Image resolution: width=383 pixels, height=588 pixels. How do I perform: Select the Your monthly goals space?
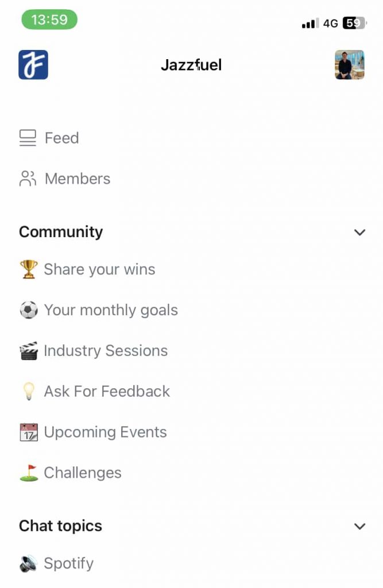(x=110, y=310)
